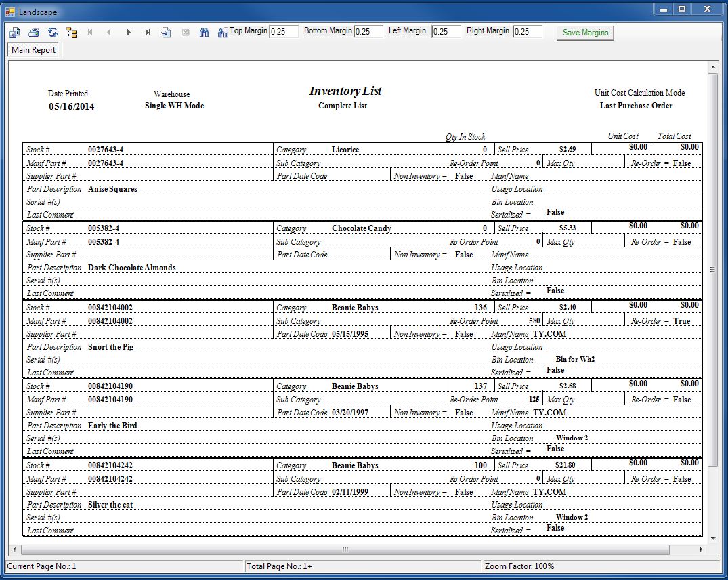Click the 'Single WH Mode' warehouse text
The width and height of the screenshot is (728, 580).
174,106
